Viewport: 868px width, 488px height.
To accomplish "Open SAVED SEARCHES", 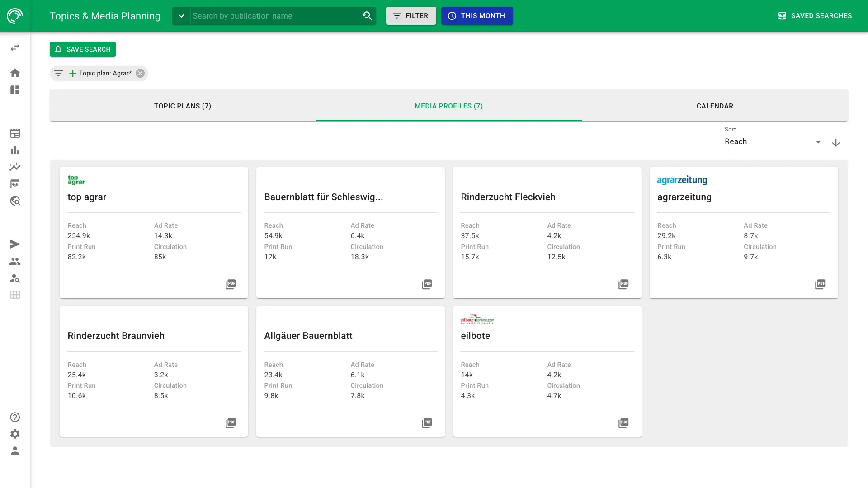I will pyautogui.click(x=815, y=16).
